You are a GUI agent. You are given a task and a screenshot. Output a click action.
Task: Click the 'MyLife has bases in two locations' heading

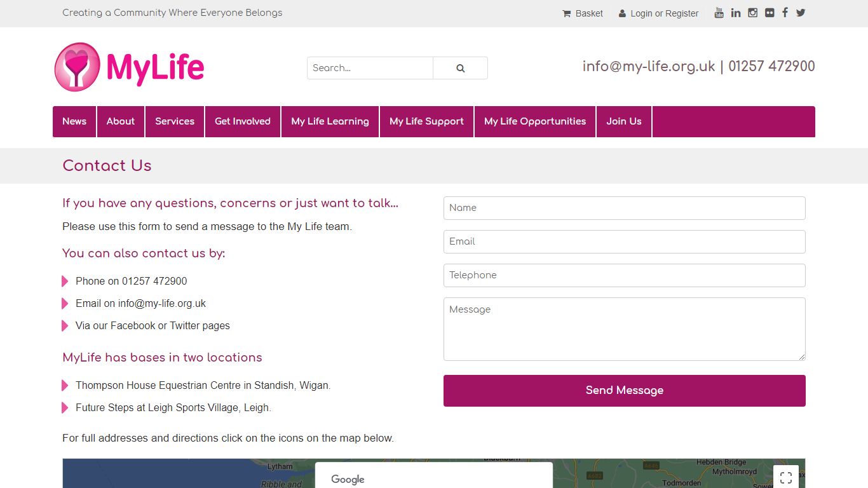tap(162, 357)
